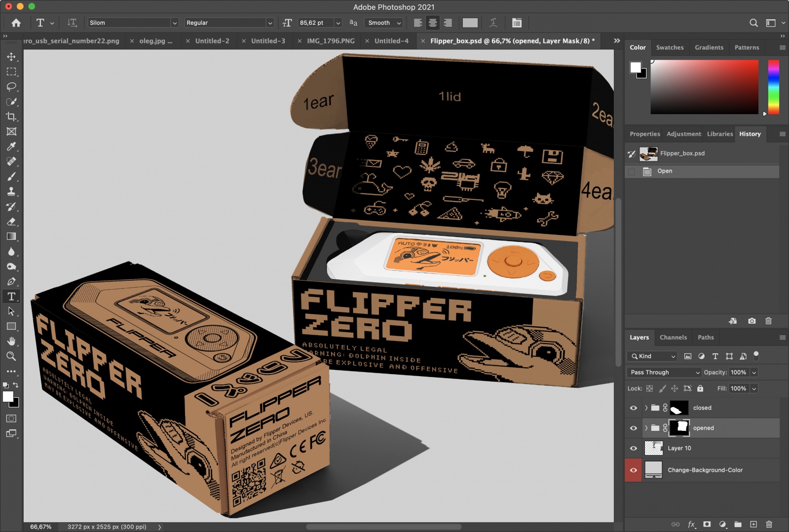This screenshot has width=789, height=532.
Task: Create a new layer in Layers panel
Action: 753,524
